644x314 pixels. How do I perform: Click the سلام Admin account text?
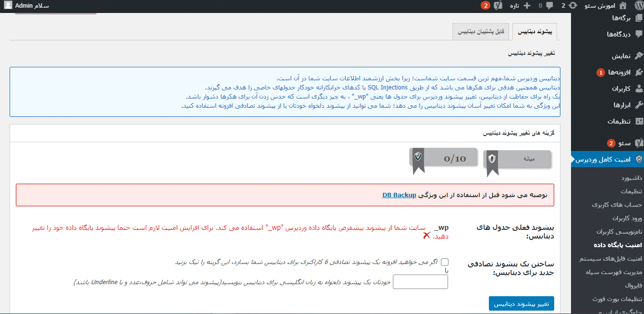(32, 6)
